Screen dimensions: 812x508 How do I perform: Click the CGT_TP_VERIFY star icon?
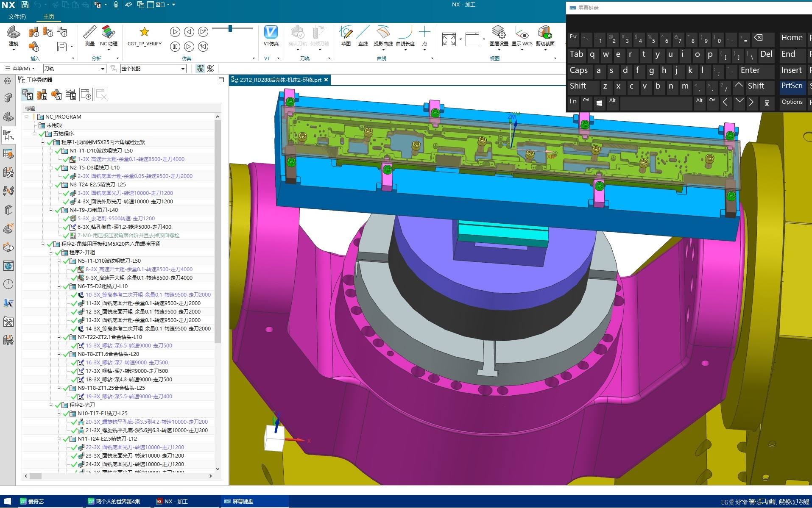(x=144, y=32)
